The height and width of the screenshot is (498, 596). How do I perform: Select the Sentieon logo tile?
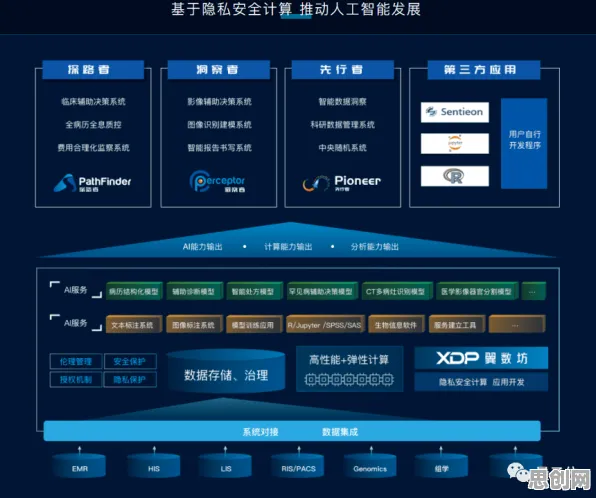(x=455, y=112)
